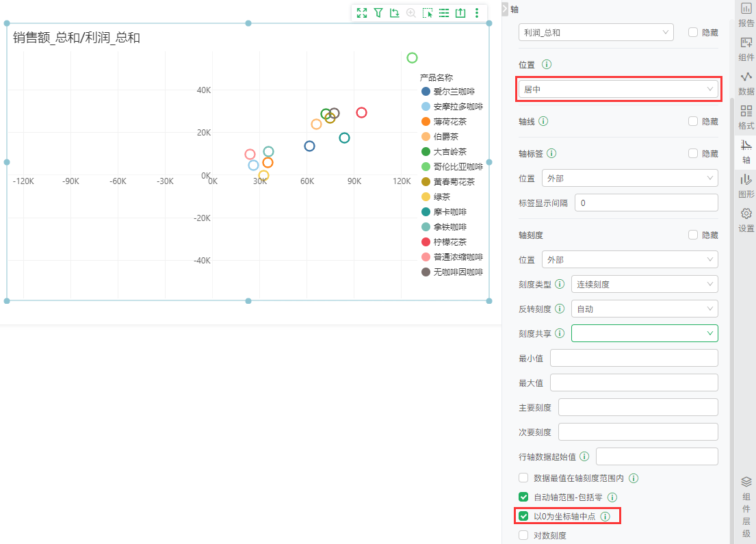The width and height of the screenshot is (756, 544).
Task: Click the box selection icon above chart
Action: 428,13
